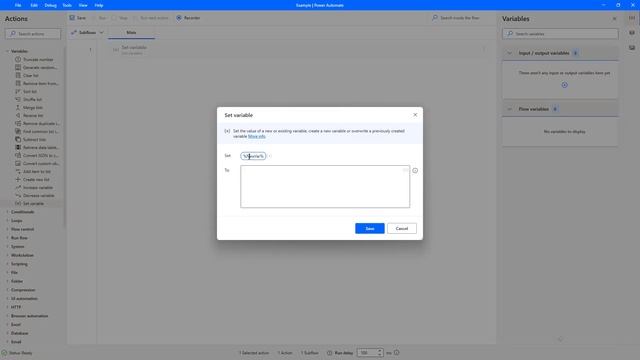
Task: Open variable picker inside the To field
Action: 405,169
